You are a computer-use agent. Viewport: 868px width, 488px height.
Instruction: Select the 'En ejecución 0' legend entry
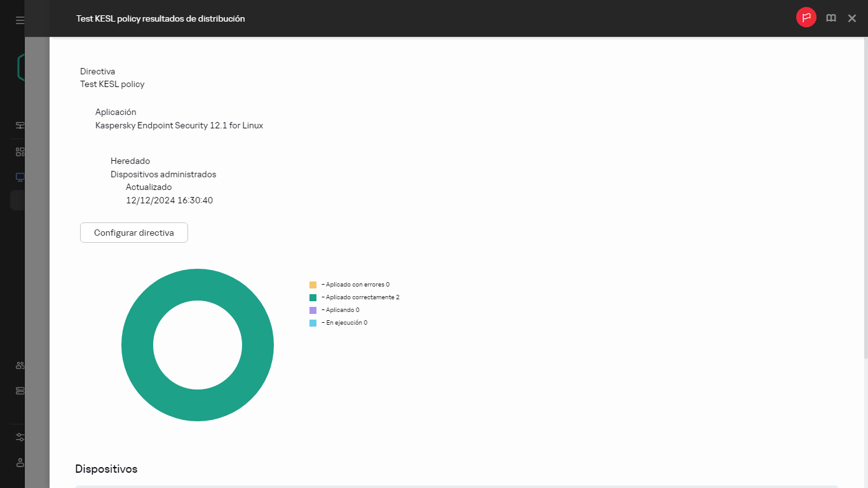pyautogui.click(x=345, y=322)
